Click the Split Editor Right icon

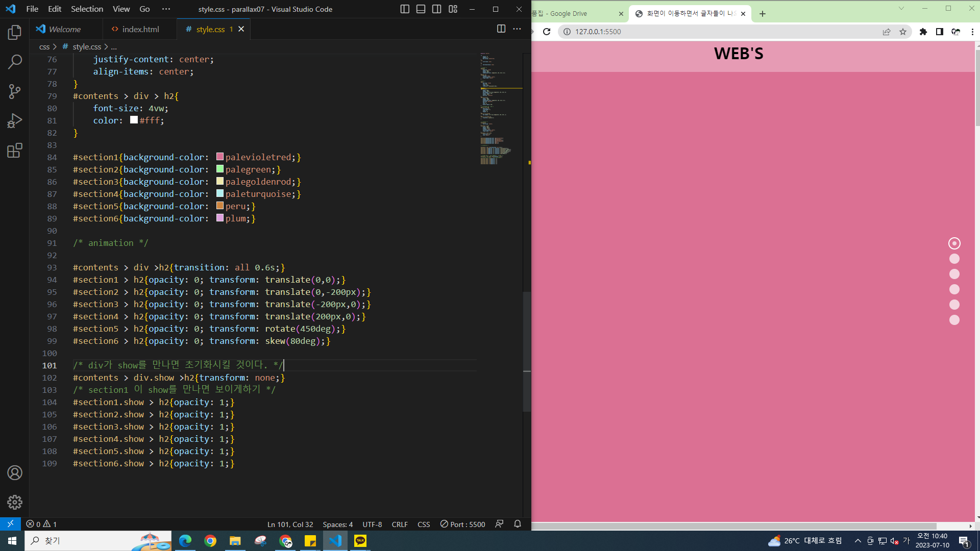(501, 29)
